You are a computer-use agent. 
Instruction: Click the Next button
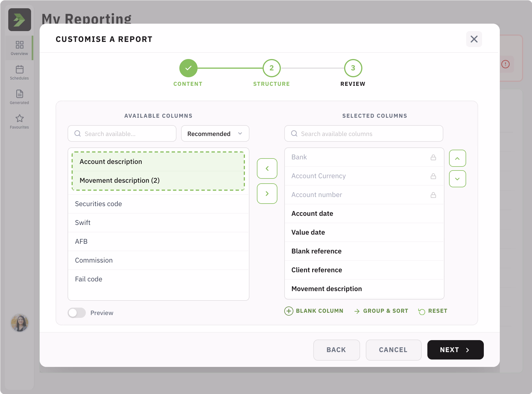click(455, 350)
